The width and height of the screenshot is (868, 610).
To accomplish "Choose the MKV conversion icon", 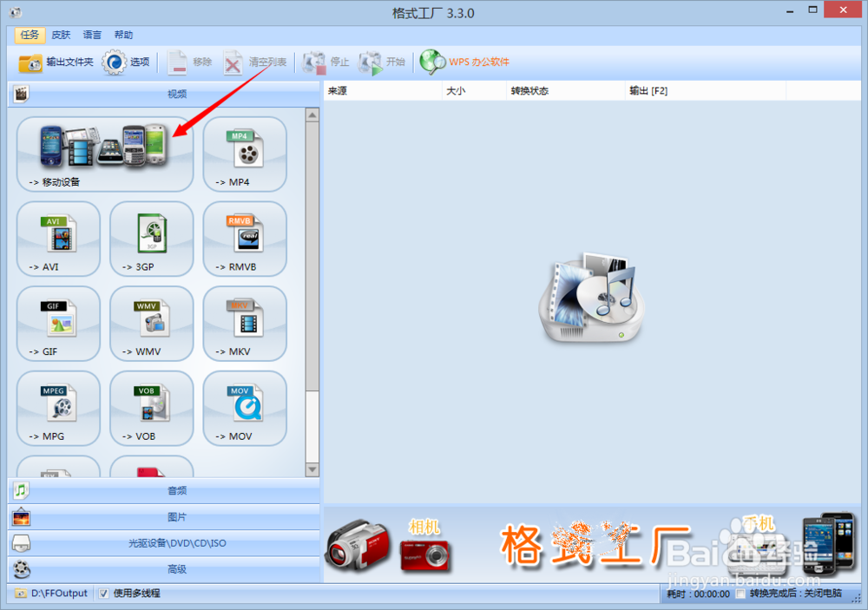I will [x=245, y=324].
